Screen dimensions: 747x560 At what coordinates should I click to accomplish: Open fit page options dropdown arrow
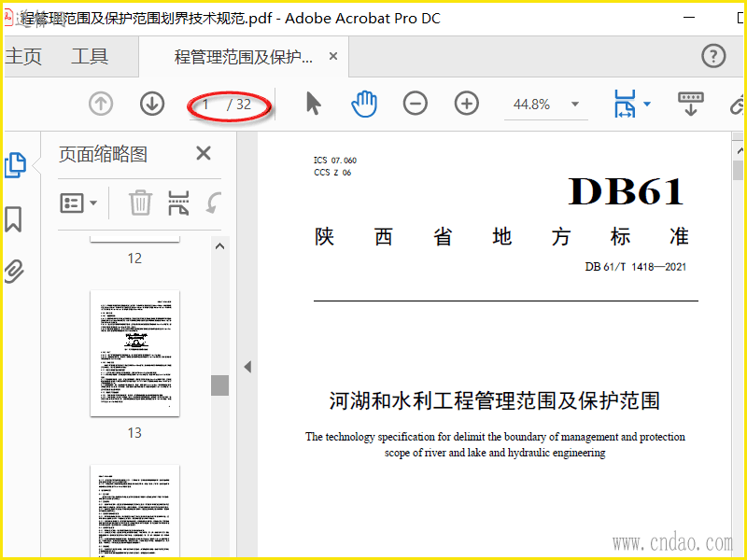[647, 104]
